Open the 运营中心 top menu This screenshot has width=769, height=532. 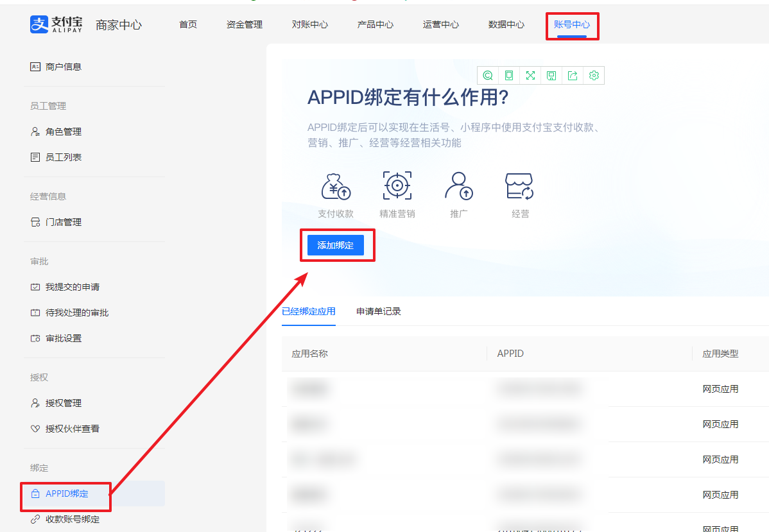(x=441, y=24)
